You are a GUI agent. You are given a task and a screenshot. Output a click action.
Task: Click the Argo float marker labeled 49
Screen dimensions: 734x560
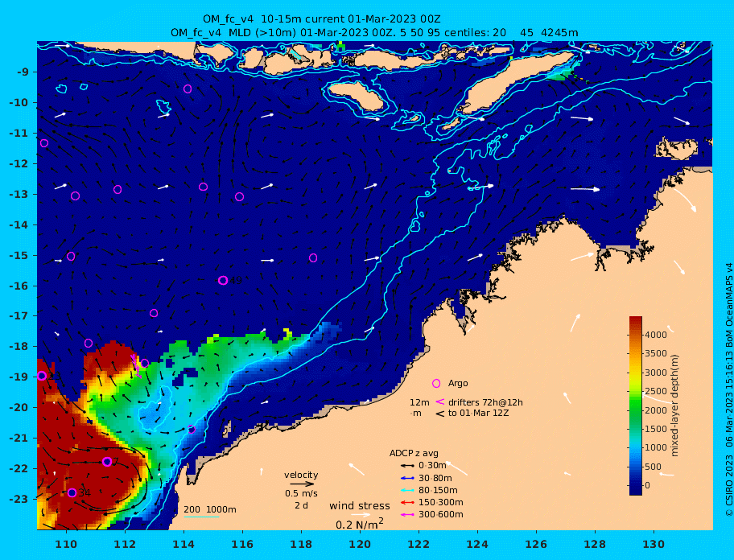coord(223,280)
